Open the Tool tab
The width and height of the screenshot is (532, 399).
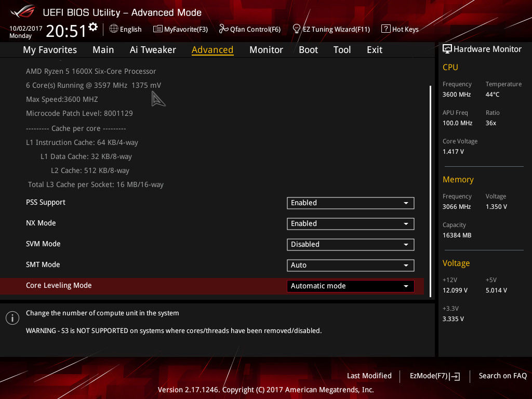[x=342, y=50]
